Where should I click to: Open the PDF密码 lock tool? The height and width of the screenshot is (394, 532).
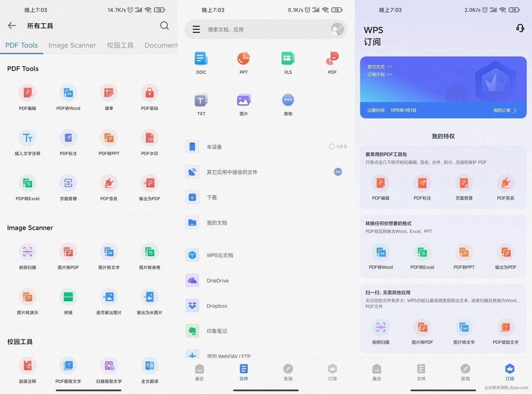[150, 97]
